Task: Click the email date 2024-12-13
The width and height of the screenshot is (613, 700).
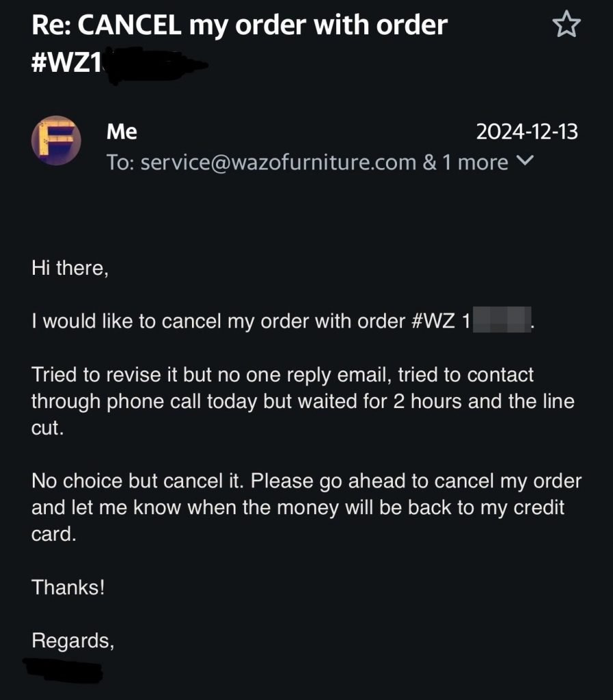Action: pyautogui.click(x=526, y=131)
